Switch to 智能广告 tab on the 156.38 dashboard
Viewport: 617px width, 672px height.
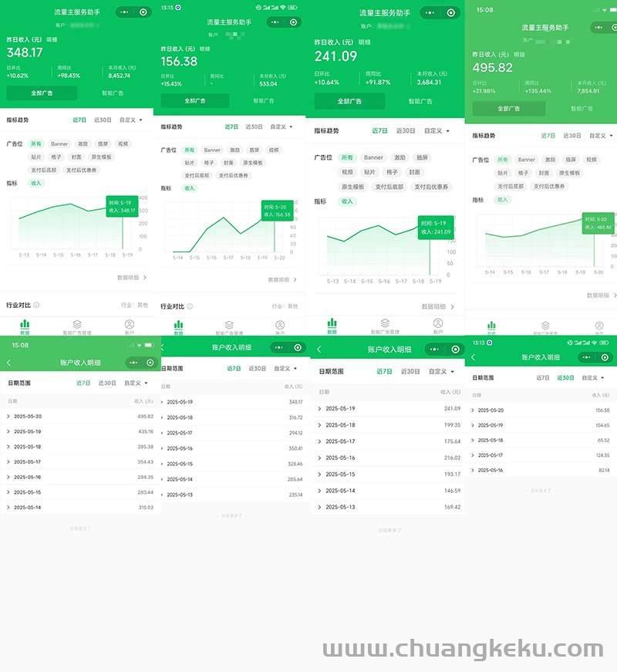pos(264,101)
